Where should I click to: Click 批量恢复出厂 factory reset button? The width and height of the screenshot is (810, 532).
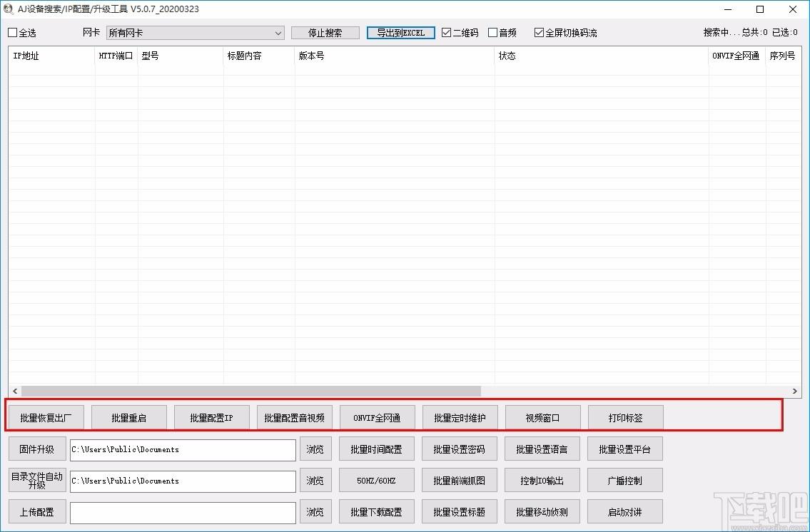coord(46,417)
